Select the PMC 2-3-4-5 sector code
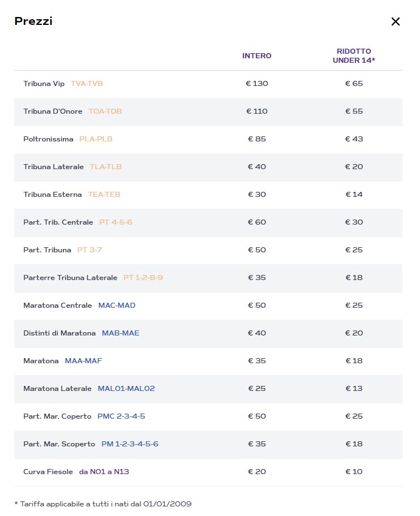Viewport: 420px width, 516px height. pos(121,416)
